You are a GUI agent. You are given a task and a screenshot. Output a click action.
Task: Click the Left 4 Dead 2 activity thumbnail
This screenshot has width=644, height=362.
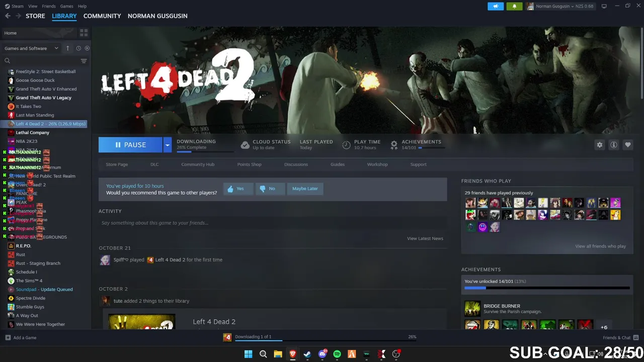(x=142, y=322)
